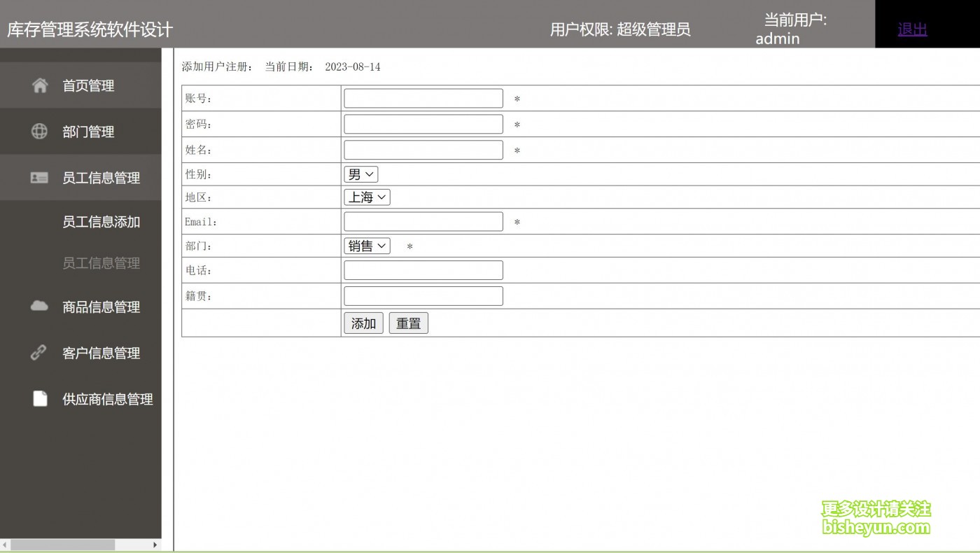Click the sidebar scrollbar left arrow
Image resolution: width=980 pixels, height=553 pixels.
click(x=5, y=545)
